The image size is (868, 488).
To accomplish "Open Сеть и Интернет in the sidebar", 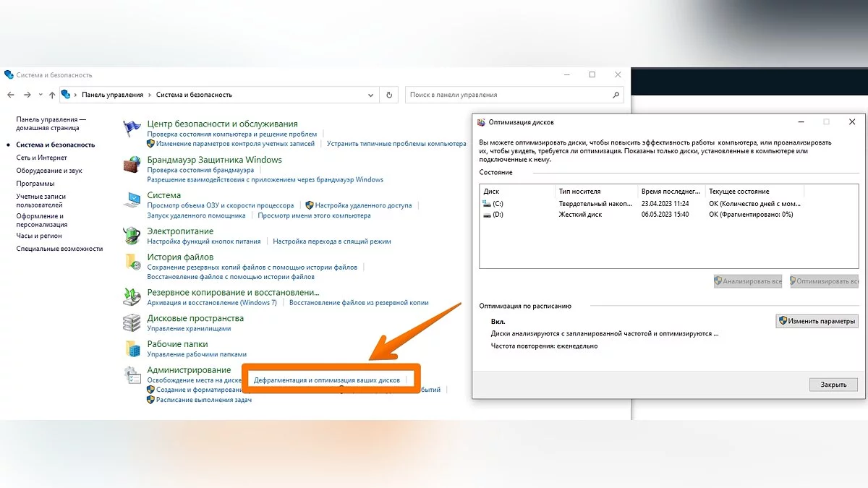I will click(41, 158).
